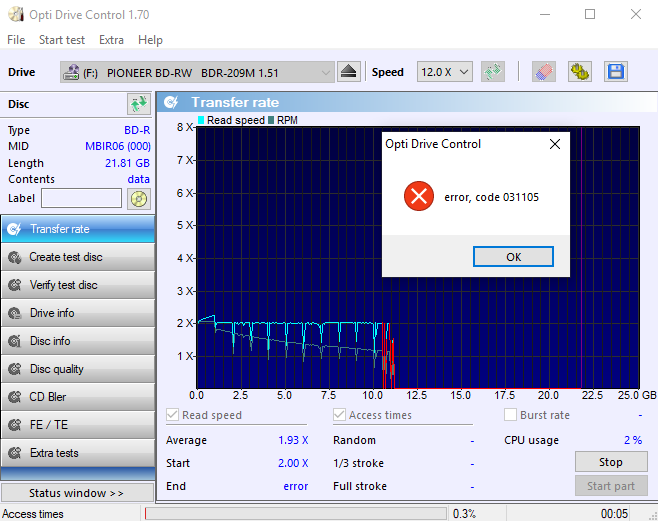The width and height of the screenshot is (658, 521).
Task: Close the error dialog with X
Action: point(555,144)
